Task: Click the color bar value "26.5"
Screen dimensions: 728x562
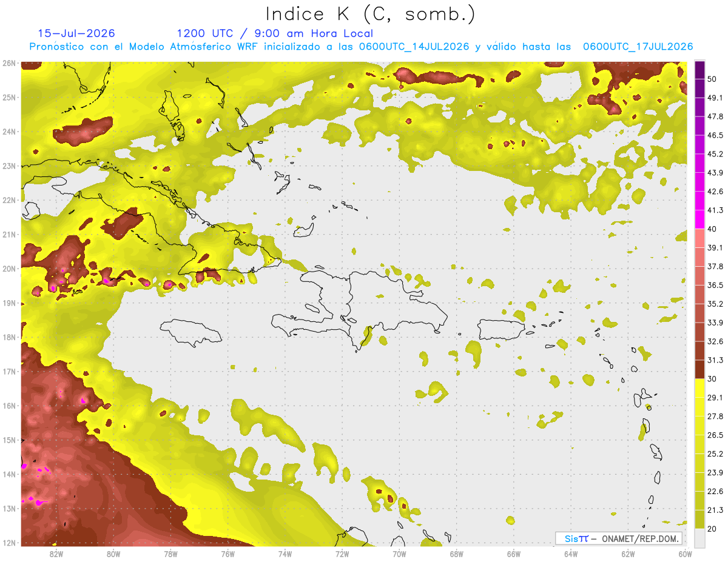Action: (716, 435)
